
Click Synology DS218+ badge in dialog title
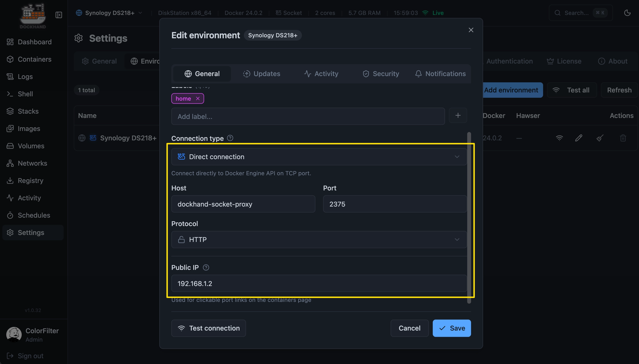point(273,35)
